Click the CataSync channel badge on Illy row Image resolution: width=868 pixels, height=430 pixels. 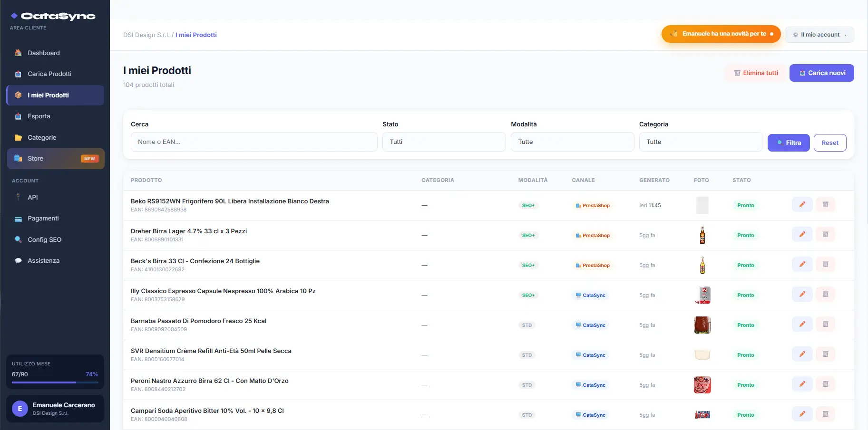pos(591,296)
